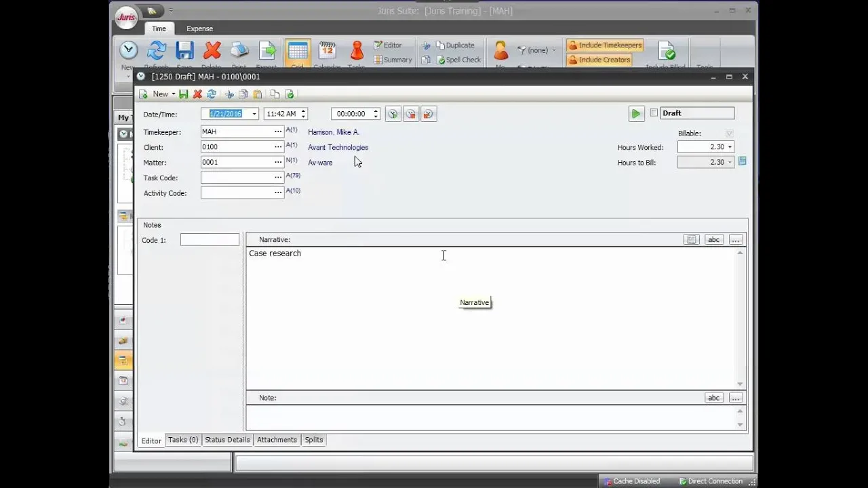Screen dimensions: 868x488
Task: Open the Task Code lookup ellipsis
Action: point(278,178)
